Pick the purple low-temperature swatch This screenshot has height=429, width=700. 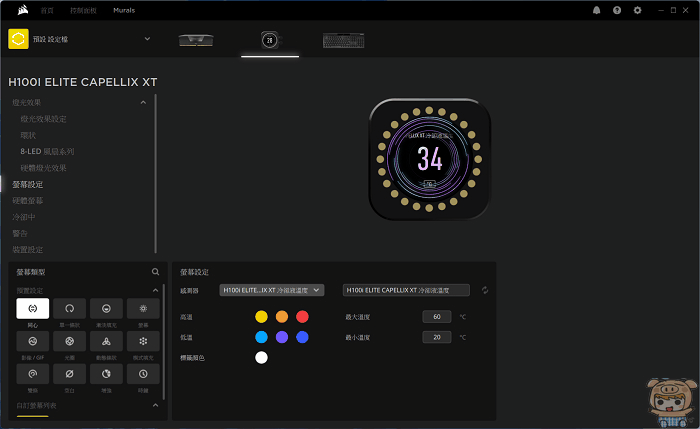point(282,337)
